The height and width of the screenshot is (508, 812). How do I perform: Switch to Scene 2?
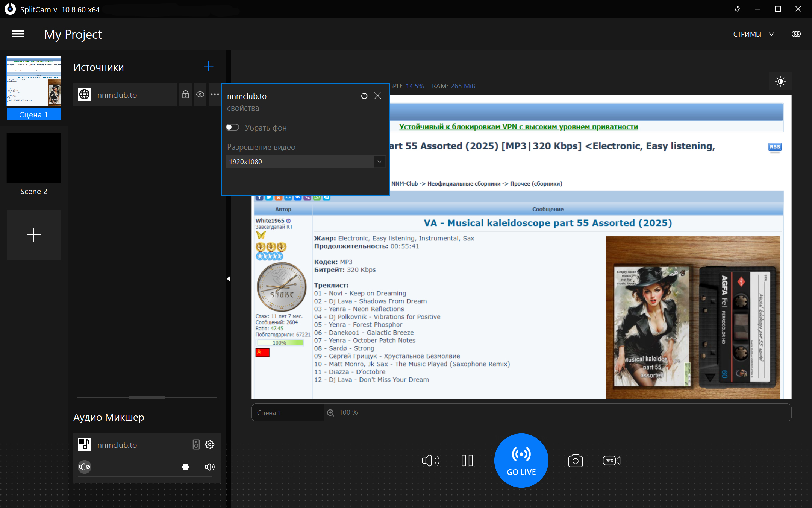point(34,158)
